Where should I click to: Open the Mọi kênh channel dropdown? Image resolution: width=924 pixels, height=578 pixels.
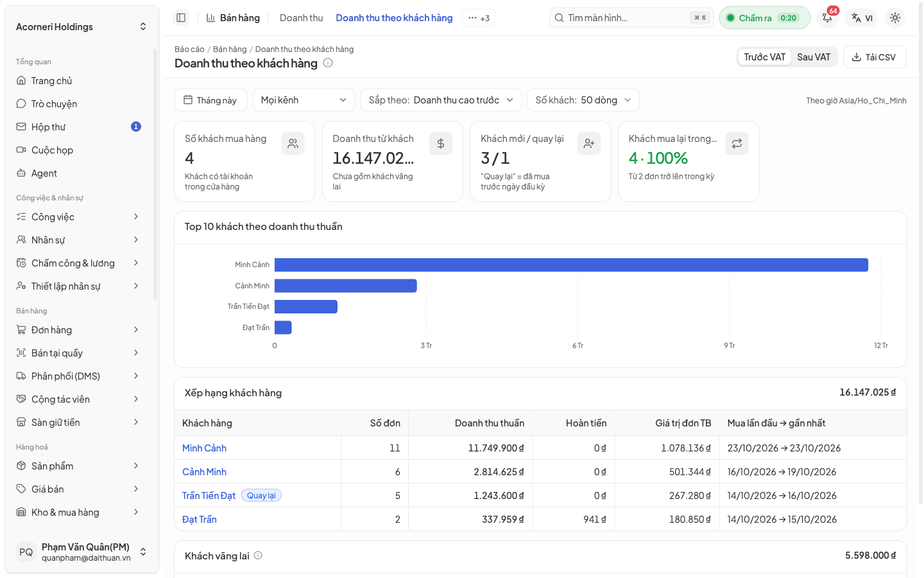[x=304, y=100]
